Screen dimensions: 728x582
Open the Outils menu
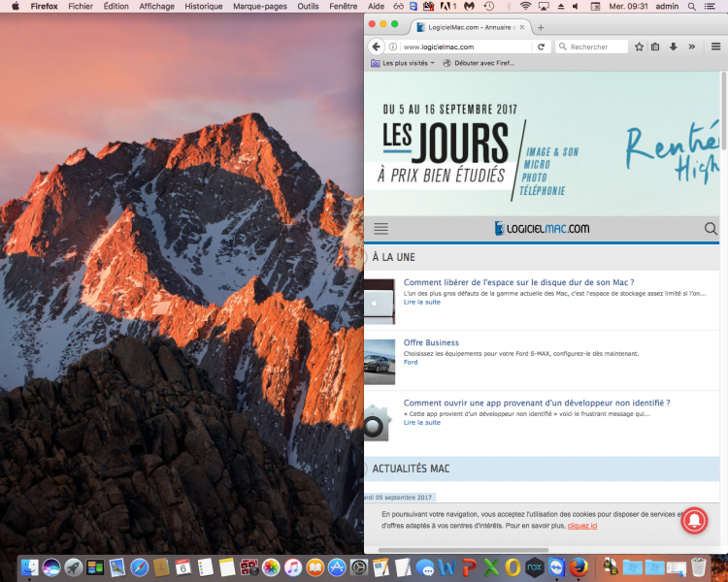(x=308, y=6)
